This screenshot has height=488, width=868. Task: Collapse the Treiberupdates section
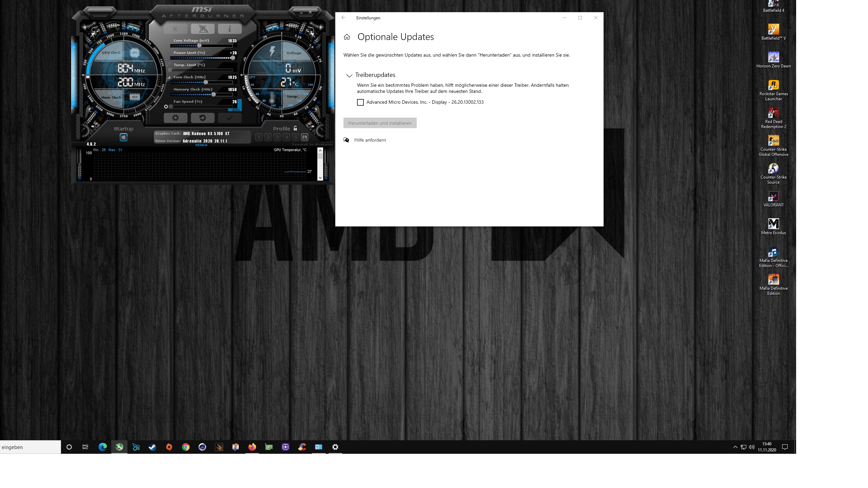tap(349, 75)
